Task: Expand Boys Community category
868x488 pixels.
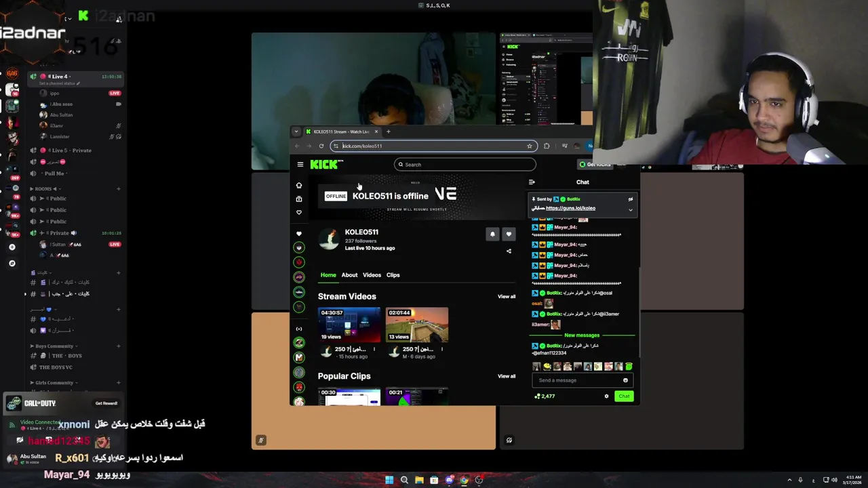Action: [53, 346]
